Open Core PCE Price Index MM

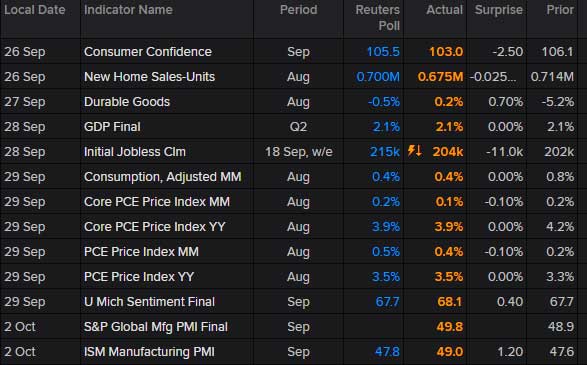(x=156, y=202)
